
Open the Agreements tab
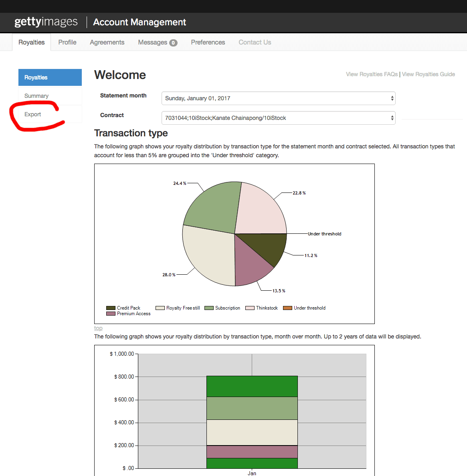click(107, 43)
